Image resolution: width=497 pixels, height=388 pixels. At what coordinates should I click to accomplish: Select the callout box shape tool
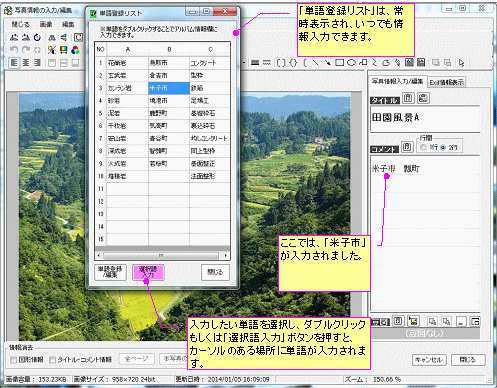(x=363, y=62)
